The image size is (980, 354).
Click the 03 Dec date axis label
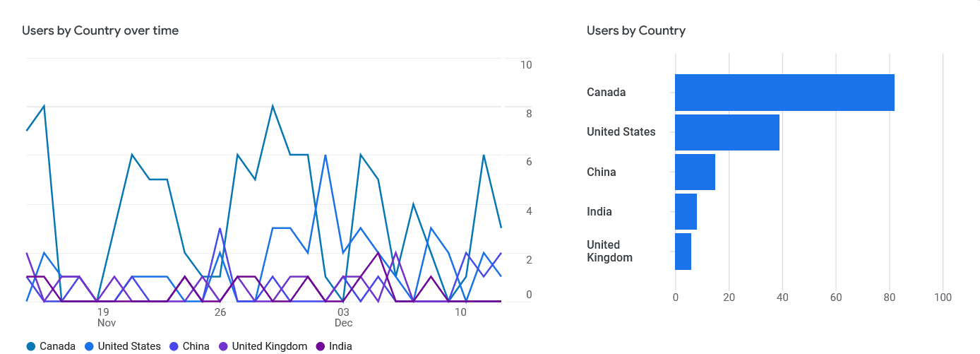coord(343,317)
